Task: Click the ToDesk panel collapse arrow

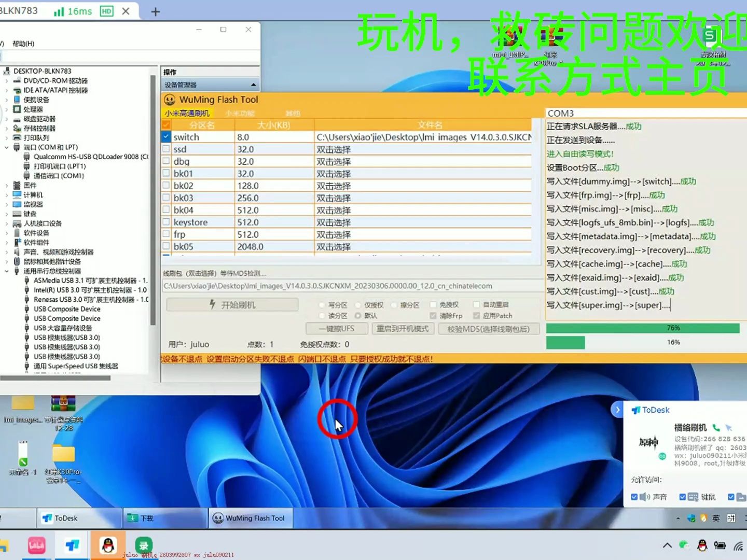Action: click(617, 410)
